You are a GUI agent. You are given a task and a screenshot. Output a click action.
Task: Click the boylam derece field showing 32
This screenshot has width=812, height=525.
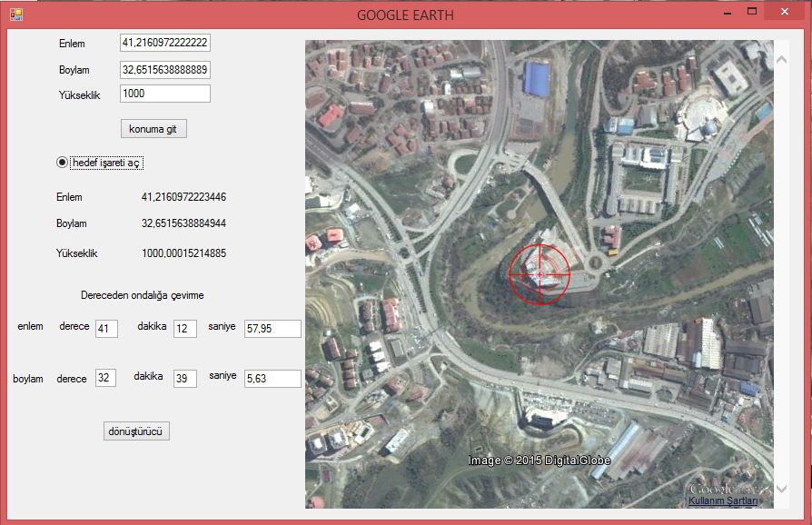point(105,378)
